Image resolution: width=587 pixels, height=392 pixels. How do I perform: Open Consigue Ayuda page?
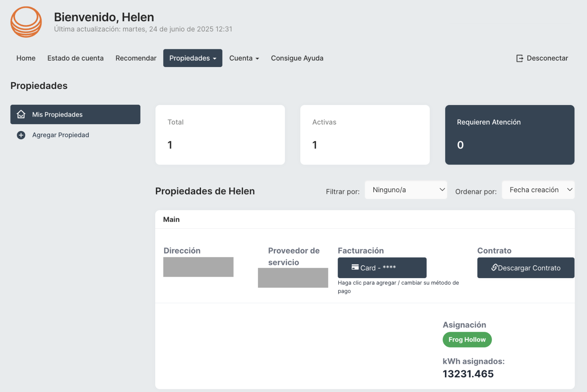click(297, 58)
